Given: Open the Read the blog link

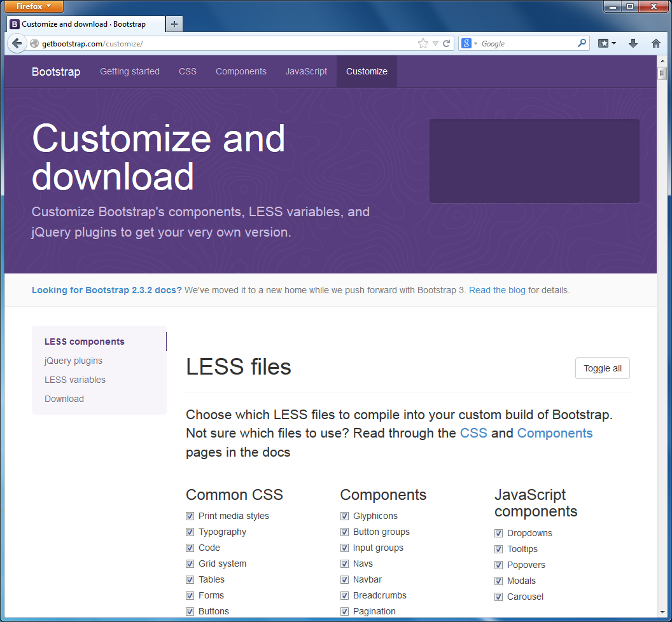Looking at the screenshot, I should (497, 290).
